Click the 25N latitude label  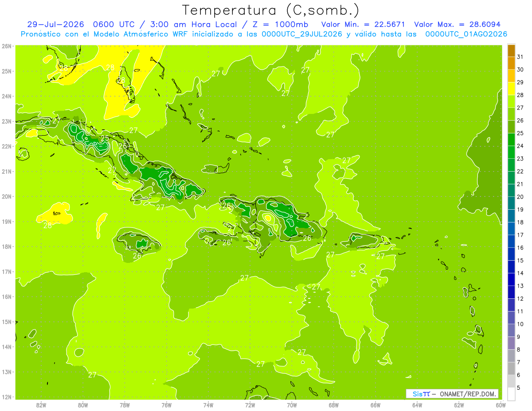pyautogui.click(x=6, y=71)
